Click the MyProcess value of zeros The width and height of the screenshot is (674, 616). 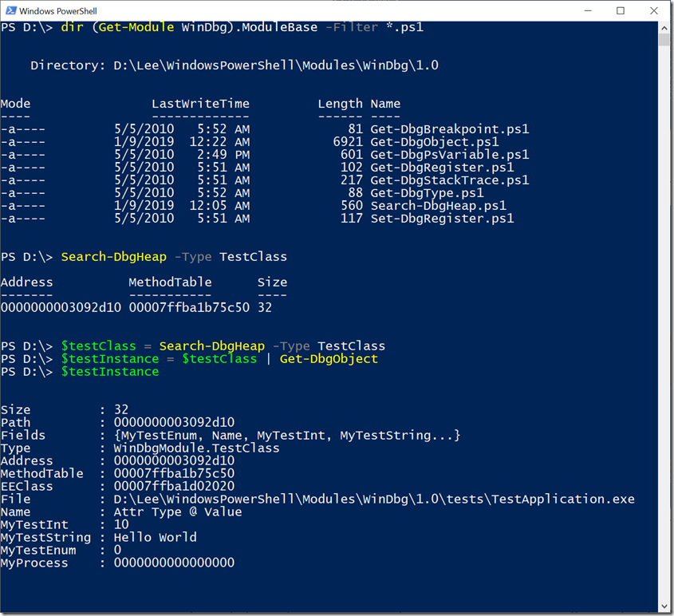point(174,563)
